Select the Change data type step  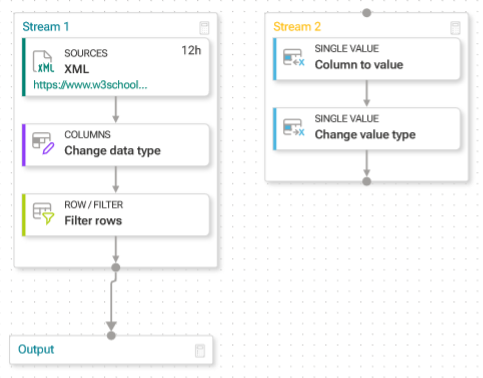116,145
